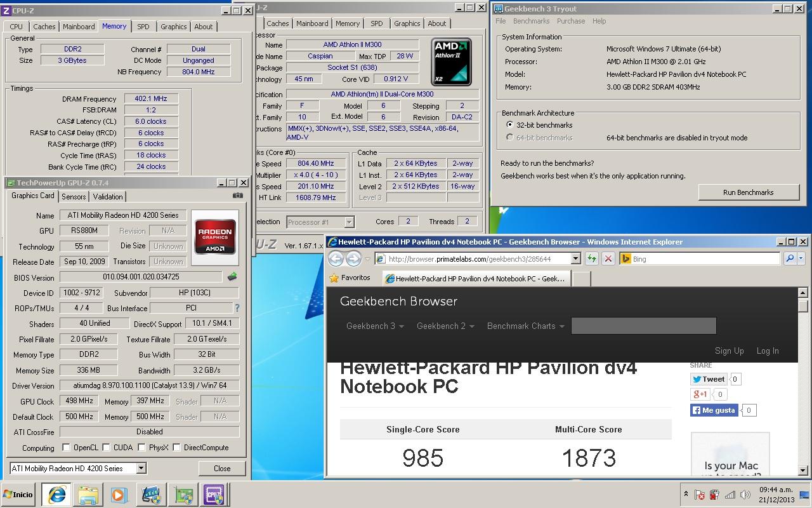Click the Log In link
The image size is (812, 508).
[x=767, y=351]
